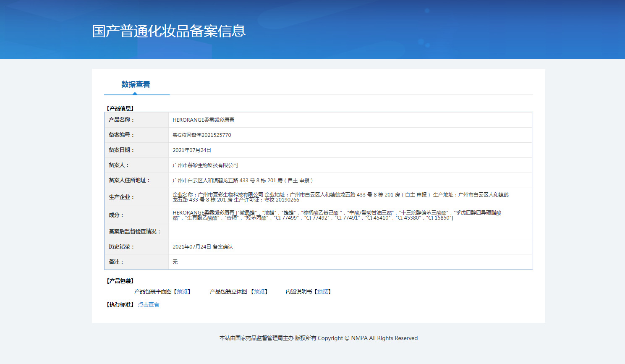Select the 数据查看 tab
Image resolution: width=625 pixels, height=364 pixels.
[136, 84]
